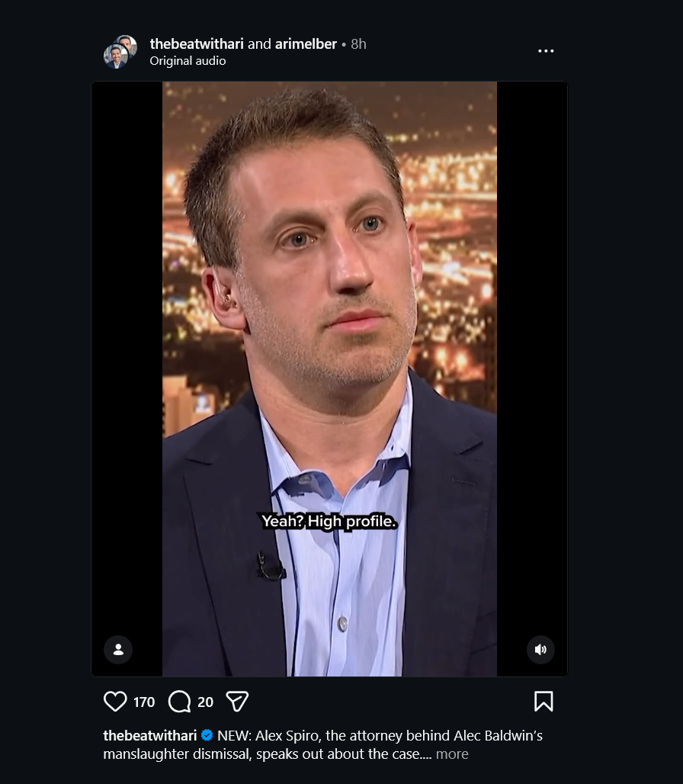Open the three-dot more options menu
Viewport: 683px width, 784px height.
546,51
